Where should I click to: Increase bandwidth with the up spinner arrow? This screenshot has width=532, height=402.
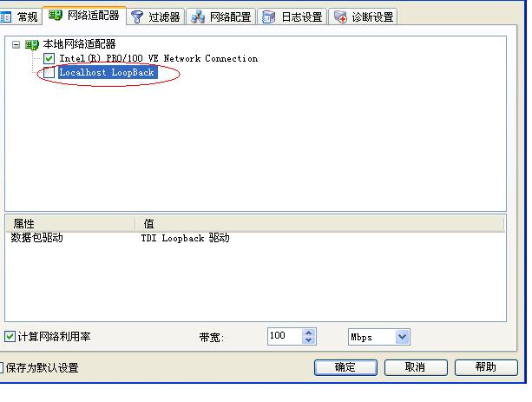coord(308,333)
